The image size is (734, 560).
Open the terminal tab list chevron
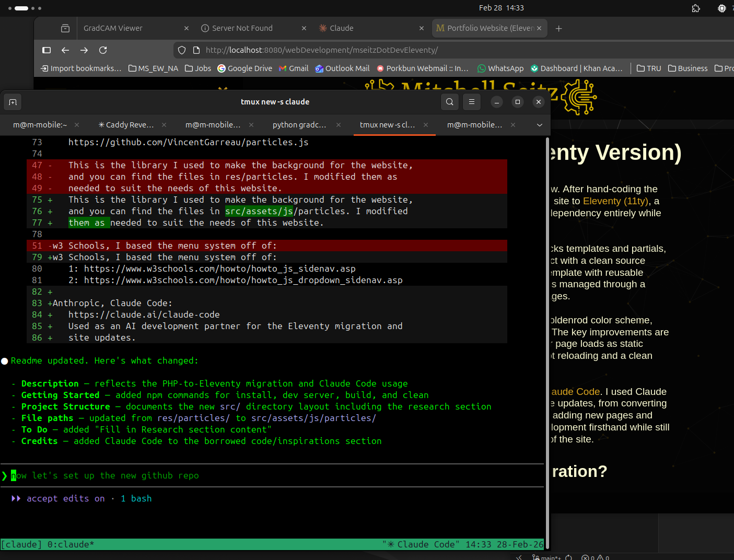click(x=539, y=125)
